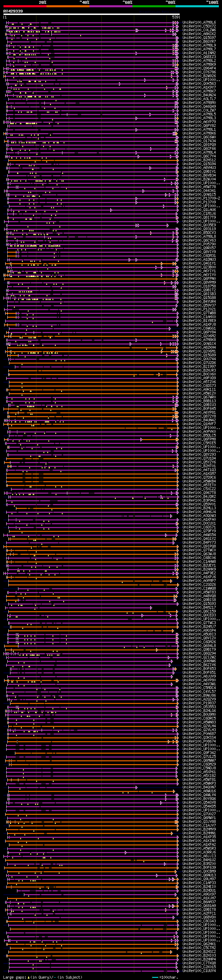The height and width of the screenshot is (980, 222).
Task: Click UniRef100_B0C060 hit
Action: (x=199, y=374)
